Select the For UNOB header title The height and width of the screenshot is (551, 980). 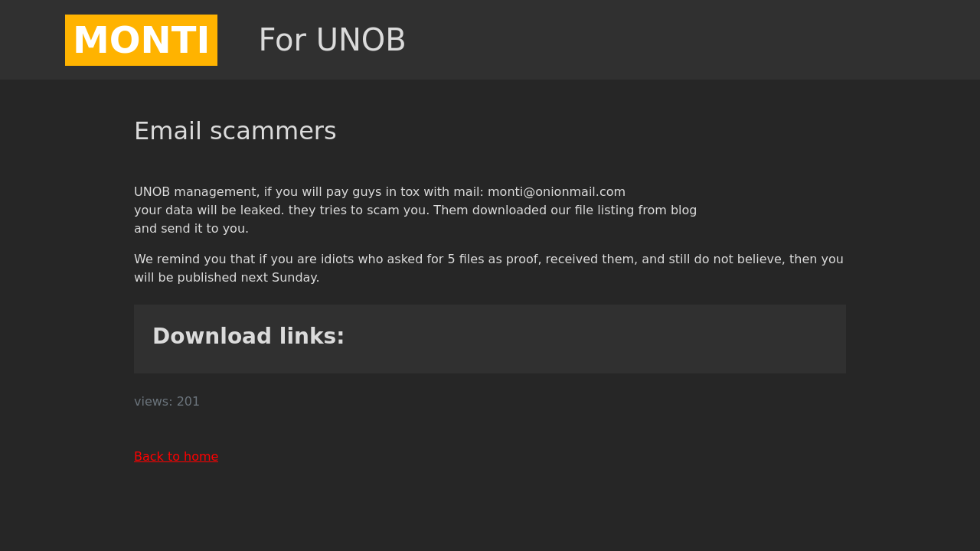(x=332, y=40)
